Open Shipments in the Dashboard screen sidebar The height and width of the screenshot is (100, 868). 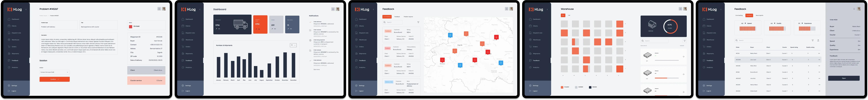187,54
